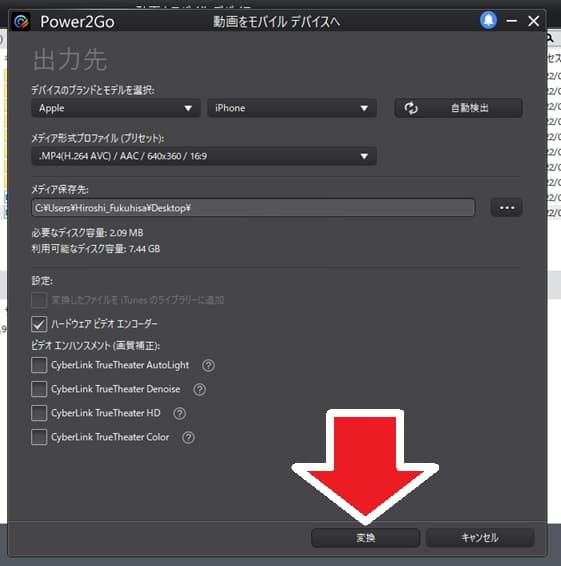Click the Power2Go logo icon
Image resolution: width=561 pixels, height=566 pixels.
[21, 22]
